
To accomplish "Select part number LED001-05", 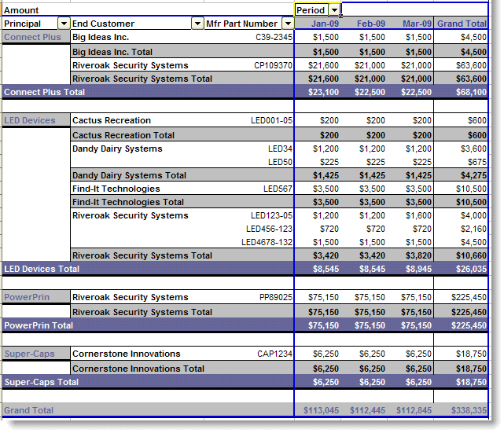I will pyautogui.click(x=271, y=120).
